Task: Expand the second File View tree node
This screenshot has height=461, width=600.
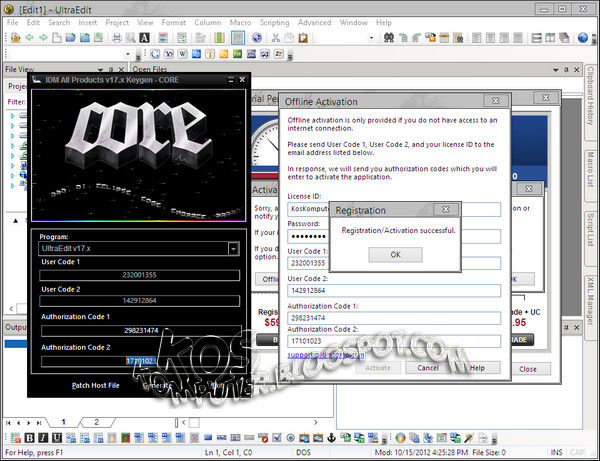Action: pos(12,125)
